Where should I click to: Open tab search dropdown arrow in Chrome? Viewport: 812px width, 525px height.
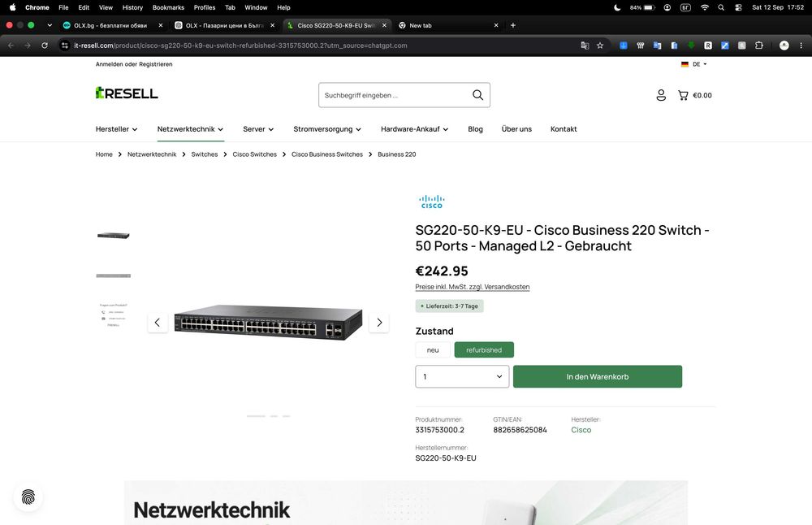[50, 25]
